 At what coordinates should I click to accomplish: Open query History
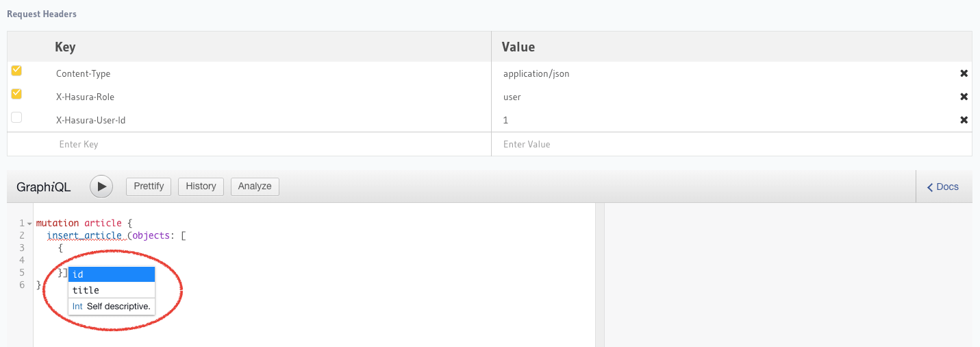click(201, 187)
